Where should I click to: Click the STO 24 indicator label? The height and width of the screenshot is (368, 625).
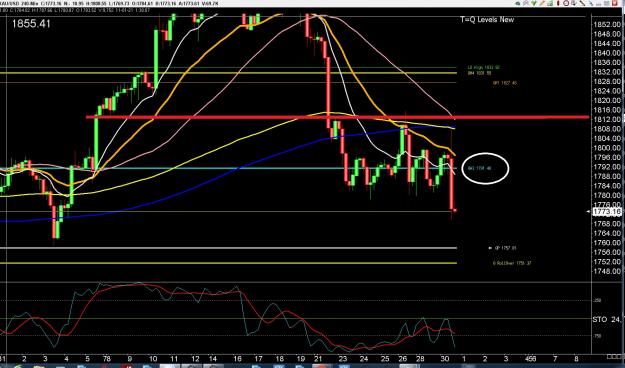[606, 319]
